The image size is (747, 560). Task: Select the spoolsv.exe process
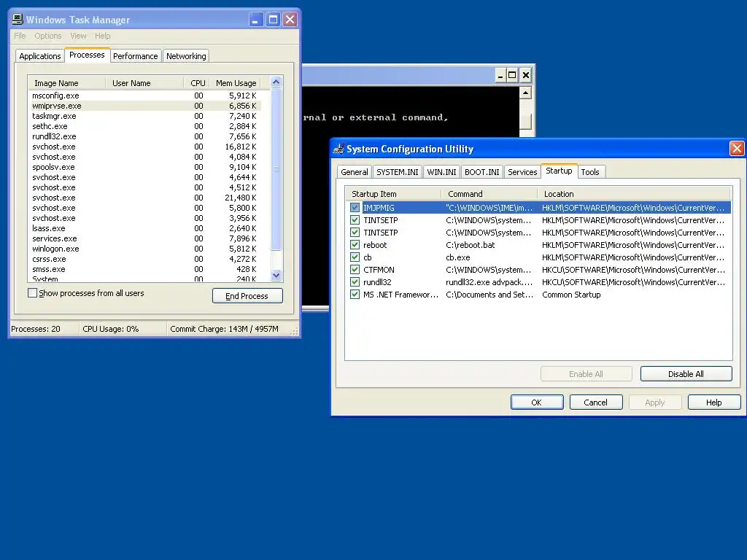pos(145,167)
